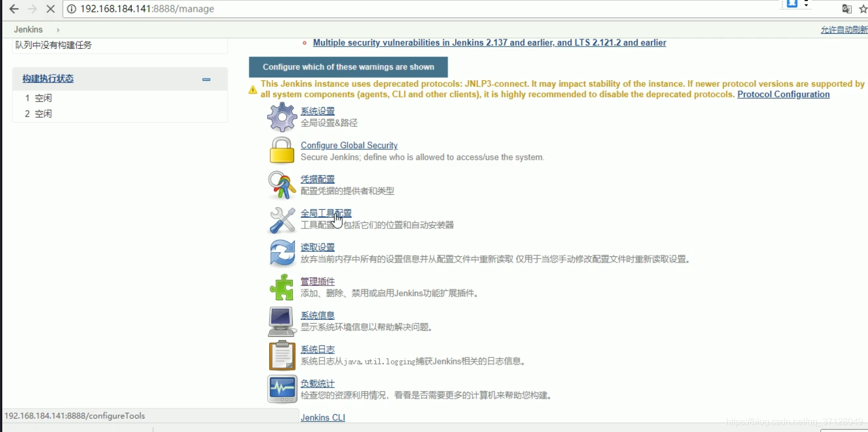Viewport: 868px width, 432px height.
Task: Select executor row 1 空闲
Action: point(120,98)
